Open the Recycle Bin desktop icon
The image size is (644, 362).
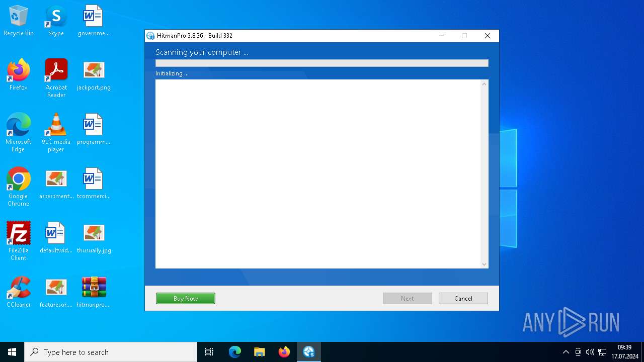pyautogui.click(x=19, y=21)
